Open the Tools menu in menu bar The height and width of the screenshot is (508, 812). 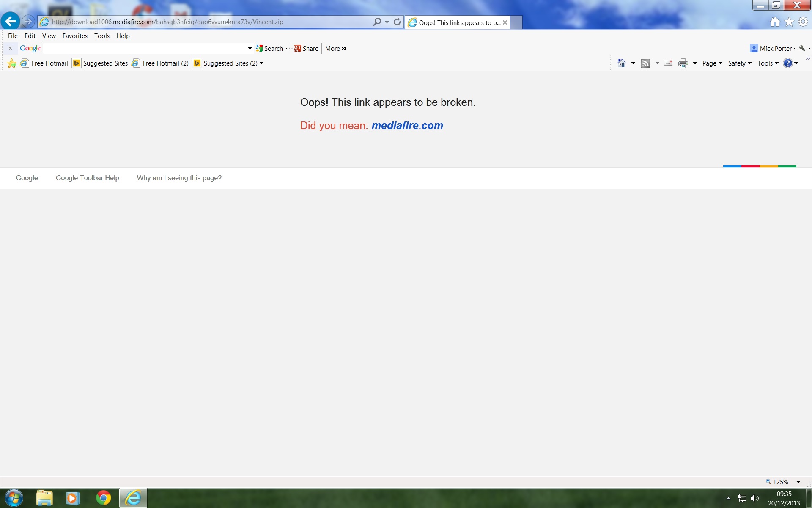point(102,36)
